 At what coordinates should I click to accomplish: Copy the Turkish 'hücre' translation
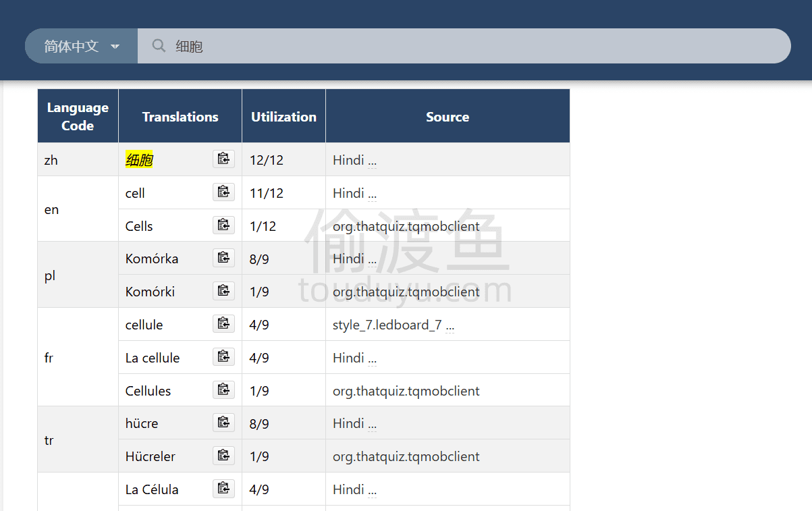[223, 423]
